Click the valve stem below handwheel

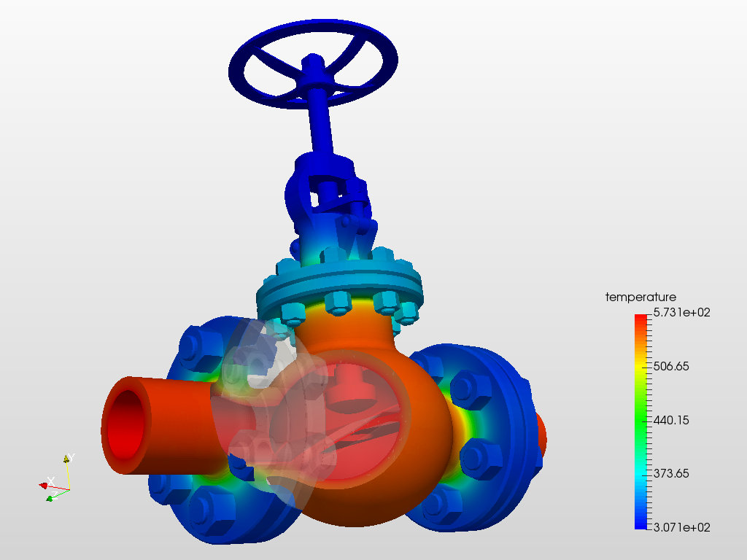[x=320, y=122]
